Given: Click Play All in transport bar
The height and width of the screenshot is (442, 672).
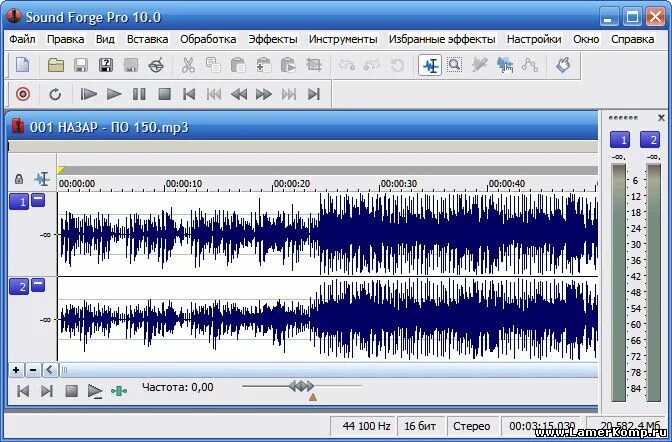Looking at the screenshot, I should click(89, 94).
